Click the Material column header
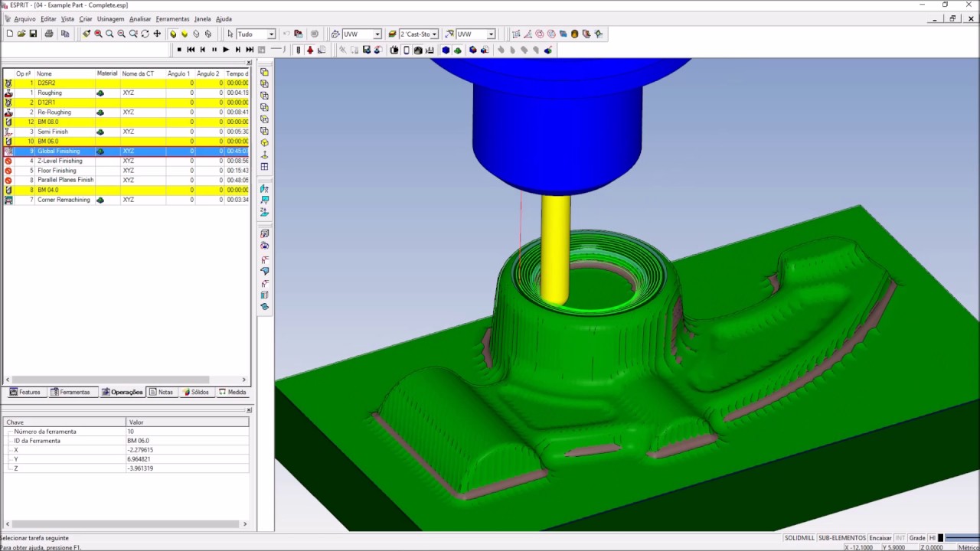The image size is (980, 551). (107, 73)
